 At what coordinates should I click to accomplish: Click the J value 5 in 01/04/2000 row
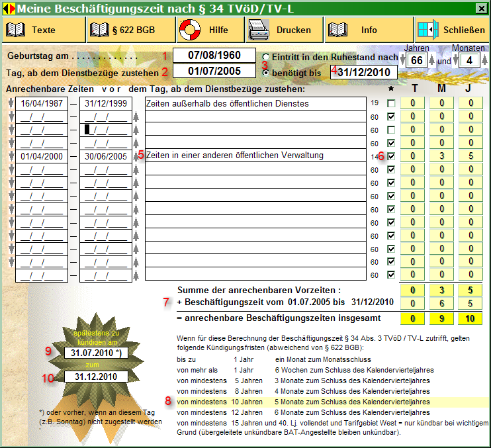(470, 156)
